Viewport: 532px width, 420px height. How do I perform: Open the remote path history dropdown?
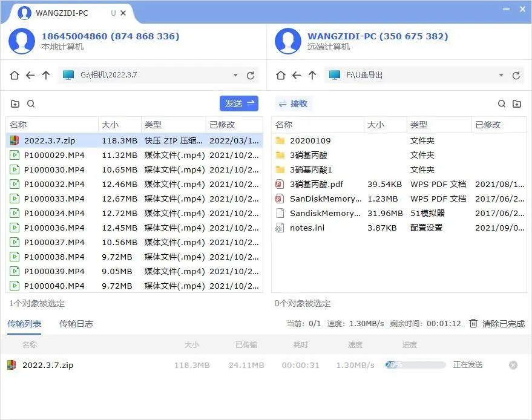tap(502, 75)
